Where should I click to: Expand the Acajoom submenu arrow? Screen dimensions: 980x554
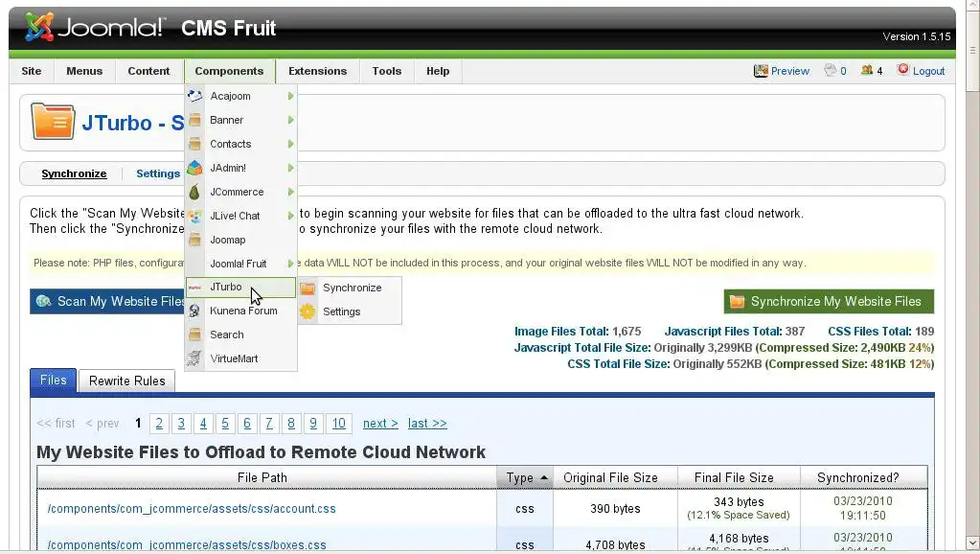(290, 96)
